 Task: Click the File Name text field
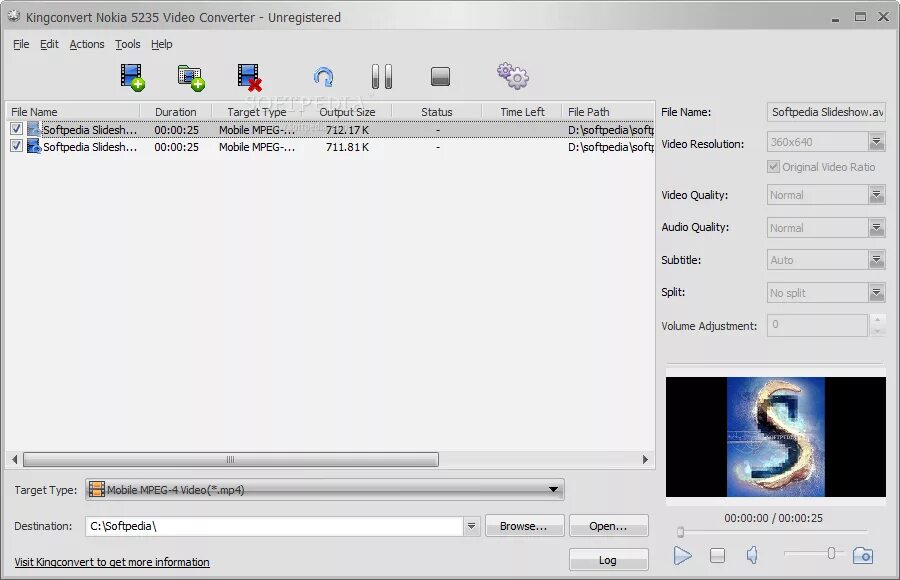[x=826, y=112]
